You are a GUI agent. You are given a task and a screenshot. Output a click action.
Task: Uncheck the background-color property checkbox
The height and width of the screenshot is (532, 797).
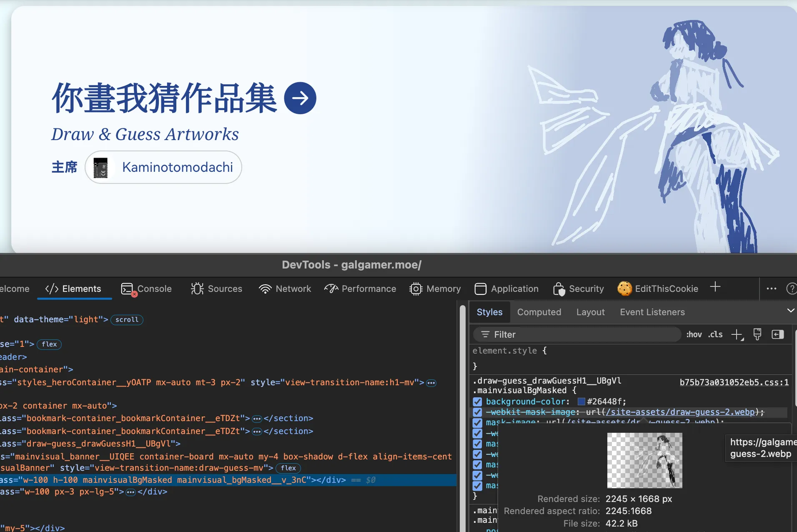pos(478,402)
